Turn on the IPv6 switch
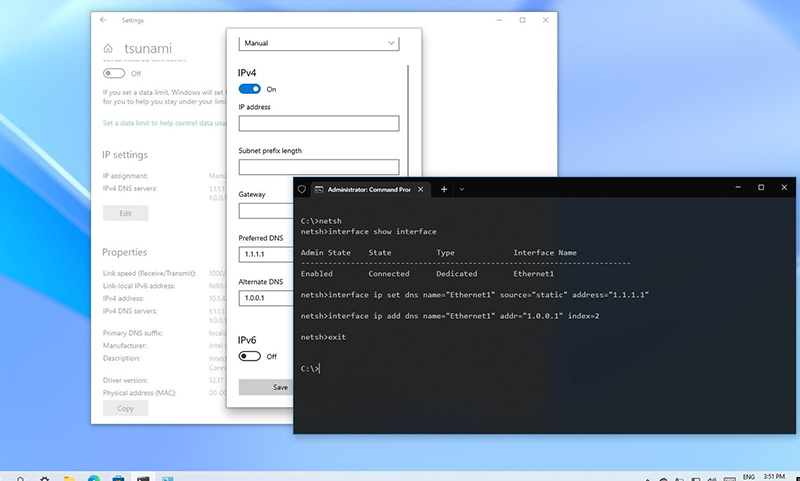The width and height of the screenshot is (800, 481). (x=249, y=356)
